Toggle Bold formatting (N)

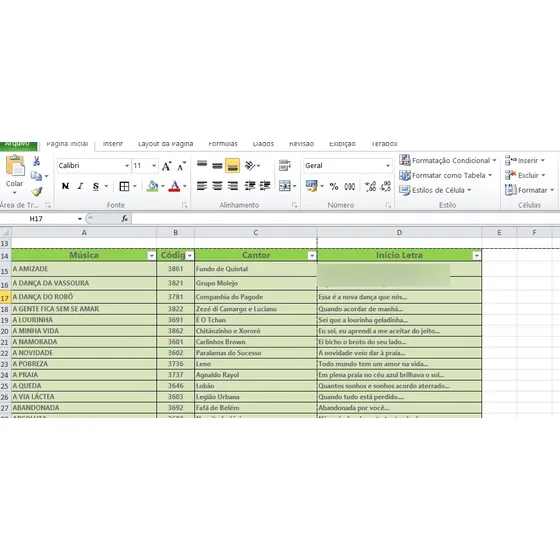point(65,186)
